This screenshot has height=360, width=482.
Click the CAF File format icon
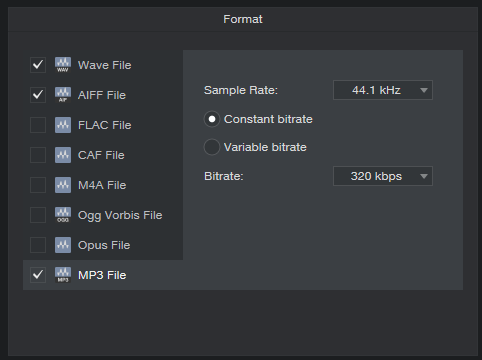[63, 155]
